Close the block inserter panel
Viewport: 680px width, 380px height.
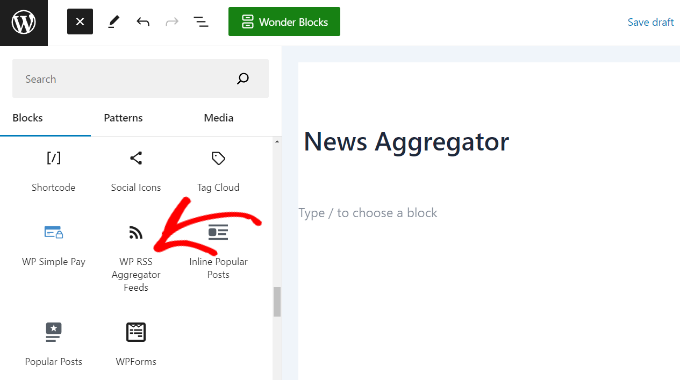coord(80,22)
